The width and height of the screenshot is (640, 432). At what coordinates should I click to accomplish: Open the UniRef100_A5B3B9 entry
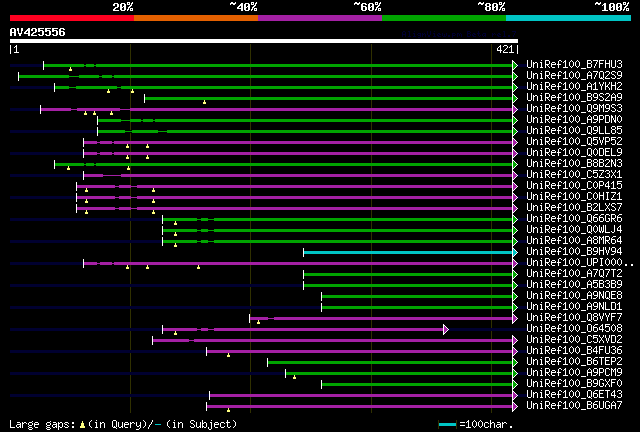[574, 285]
